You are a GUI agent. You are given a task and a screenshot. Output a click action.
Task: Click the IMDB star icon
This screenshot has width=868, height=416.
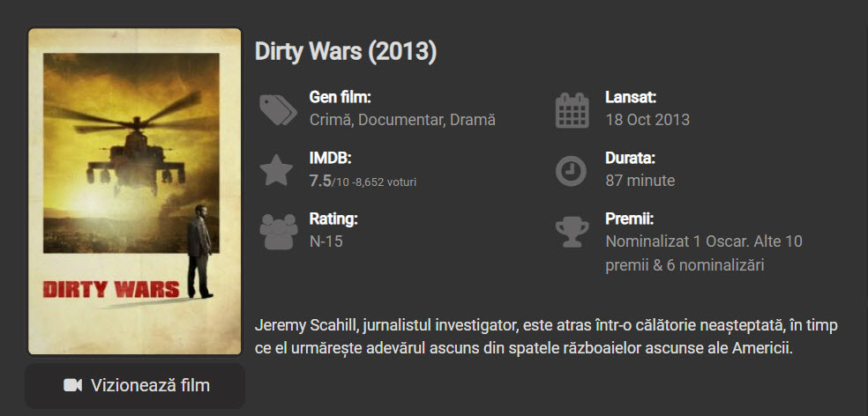pos(277,170)
